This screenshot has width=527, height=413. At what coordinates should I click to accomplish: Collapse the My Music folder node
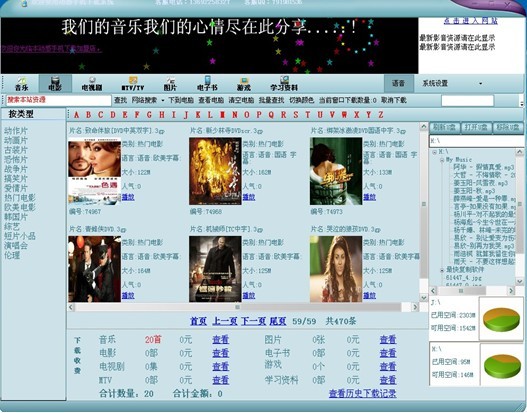pos(442,160)
